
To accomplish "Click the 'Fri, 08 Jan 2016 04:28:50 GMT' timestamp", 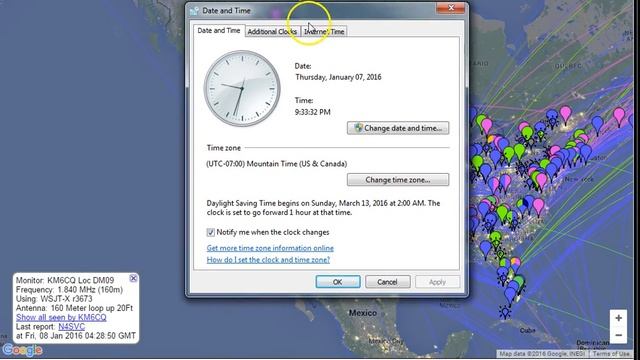I will click(x=80, y=336).
